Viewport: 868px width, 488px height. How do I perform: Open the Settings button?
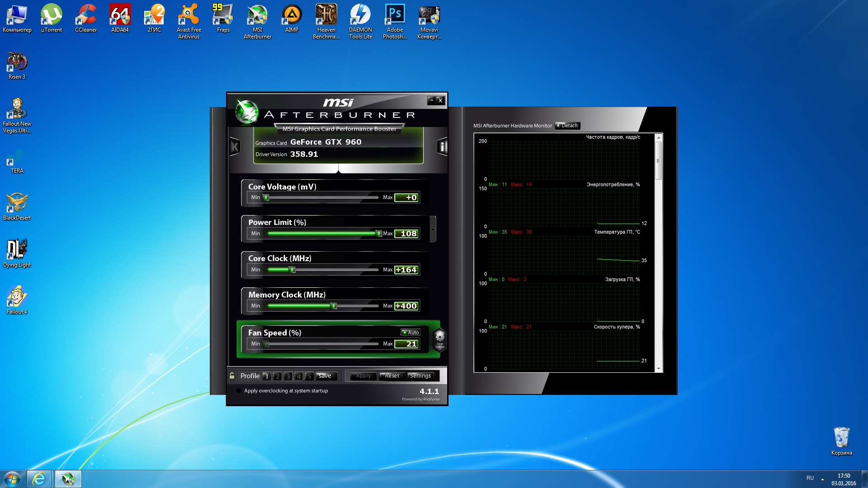coord(420,376)
